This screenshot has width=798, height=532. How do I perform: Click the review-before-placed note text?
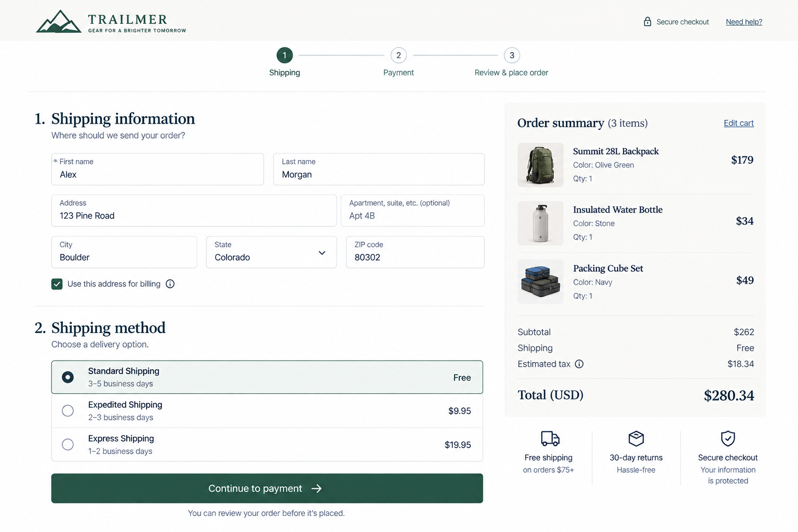[267, 513]
